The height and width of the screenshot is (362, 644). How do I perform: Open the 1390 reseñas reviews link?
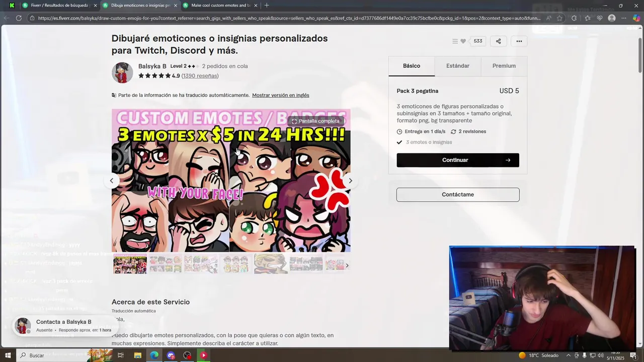200,76
